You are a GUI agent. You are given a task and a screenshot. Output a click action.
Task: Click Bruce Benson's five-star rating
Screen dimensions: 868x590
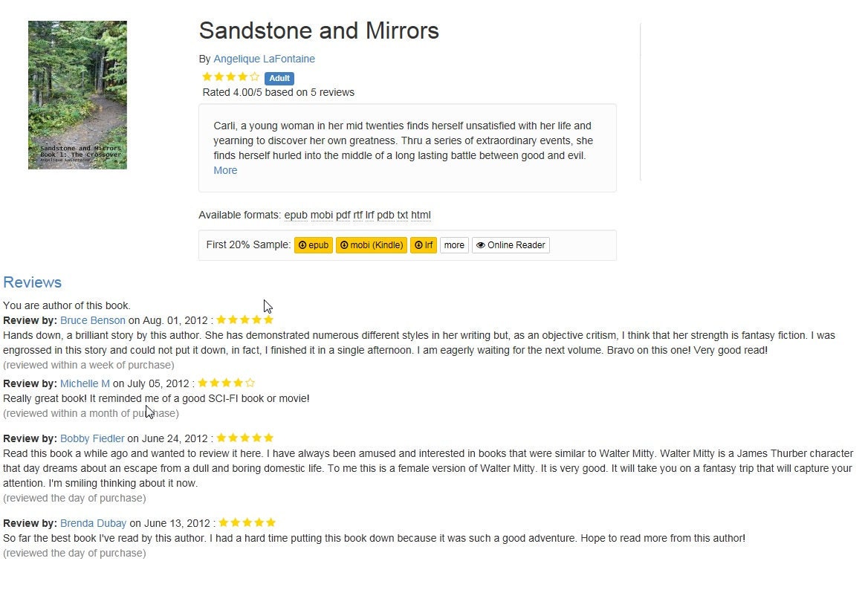click(x=245, y=320)
